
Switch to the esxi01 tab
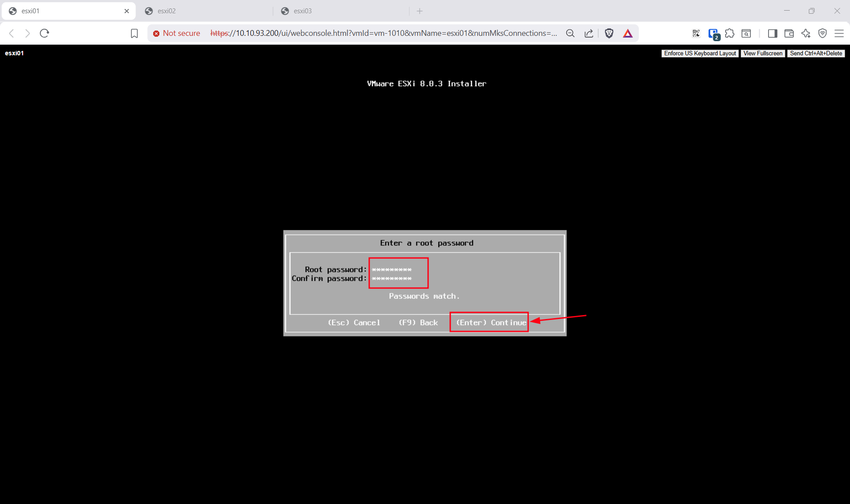pos(69,11)
